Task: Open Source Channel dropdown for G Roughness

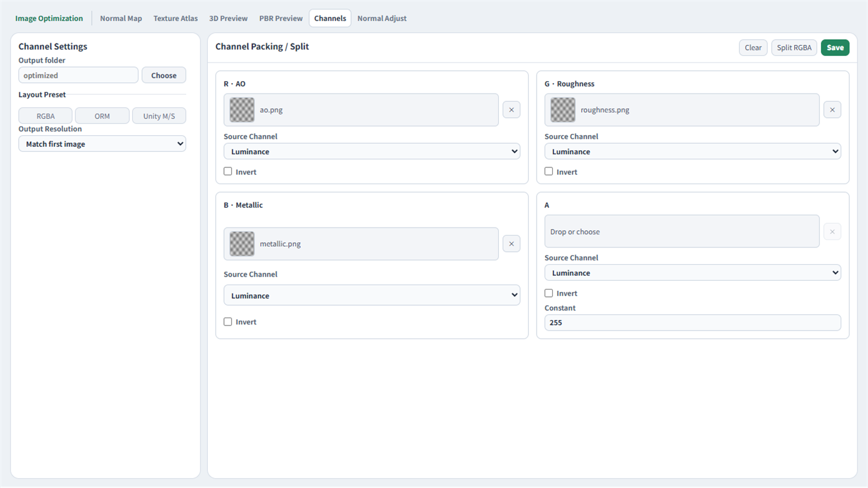Action: (692, 151)
